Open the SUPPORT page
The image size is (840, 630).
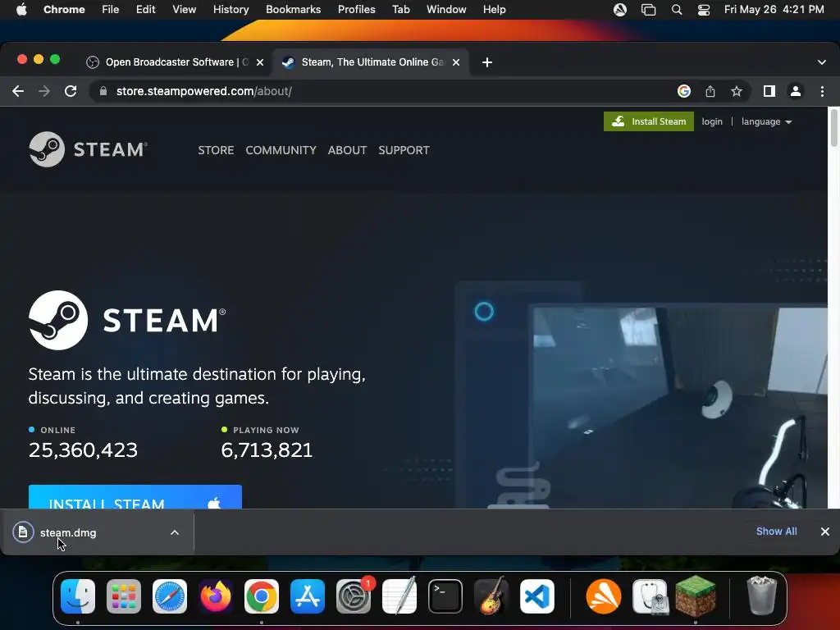[x=404, y=150]
